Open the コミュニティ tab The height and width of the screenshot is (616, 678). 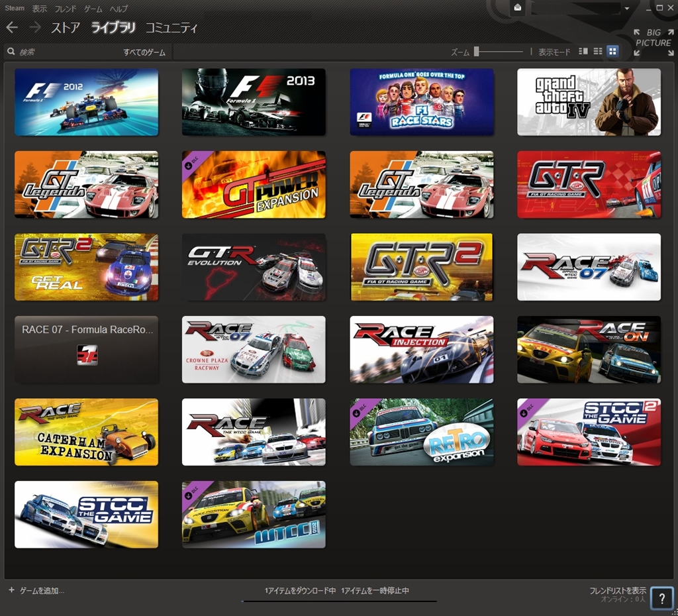[171, 28]
